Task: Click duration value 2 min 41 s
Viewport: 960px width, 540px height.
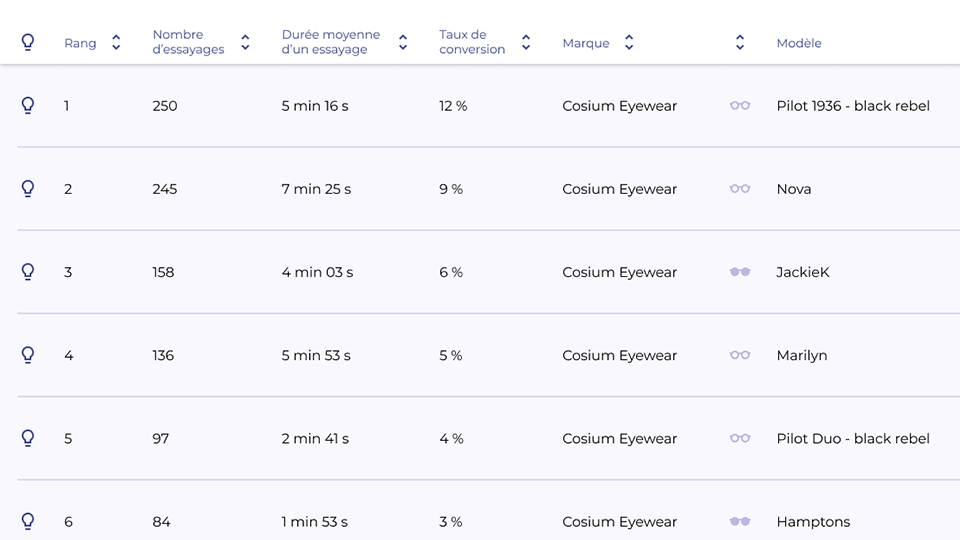Action: [x=315, y=439]
